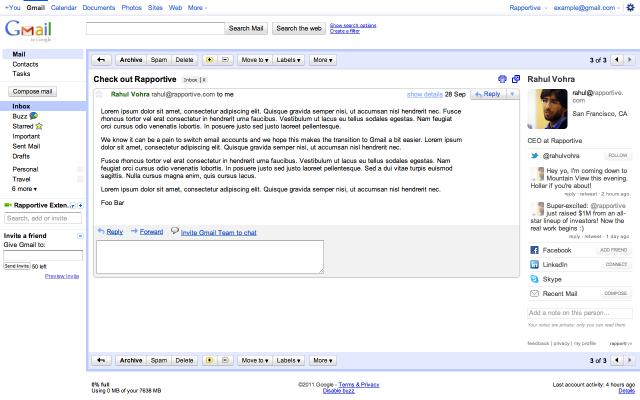This screenshot has width=640, height=400.
Task: Click the Recent Mail envelope icon
Action: coord(534,293)
